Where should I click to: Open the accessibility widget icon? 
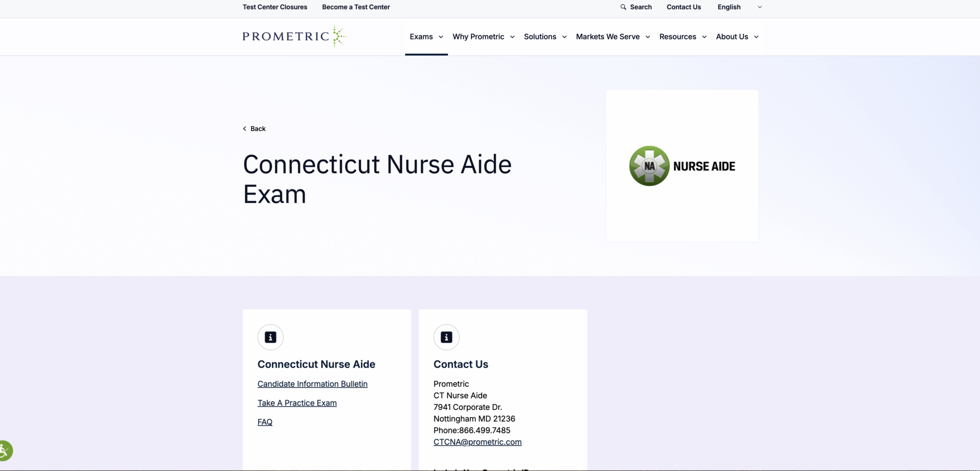point(5,450)
